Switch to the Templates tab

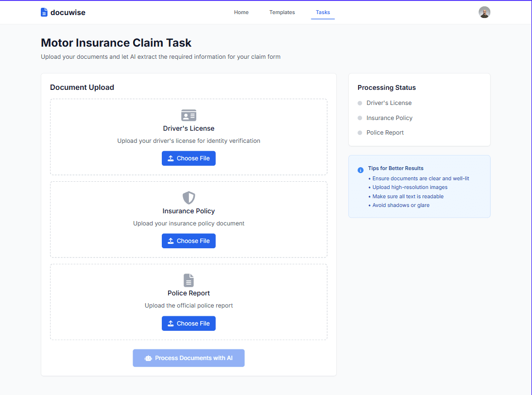click(282, 12)
